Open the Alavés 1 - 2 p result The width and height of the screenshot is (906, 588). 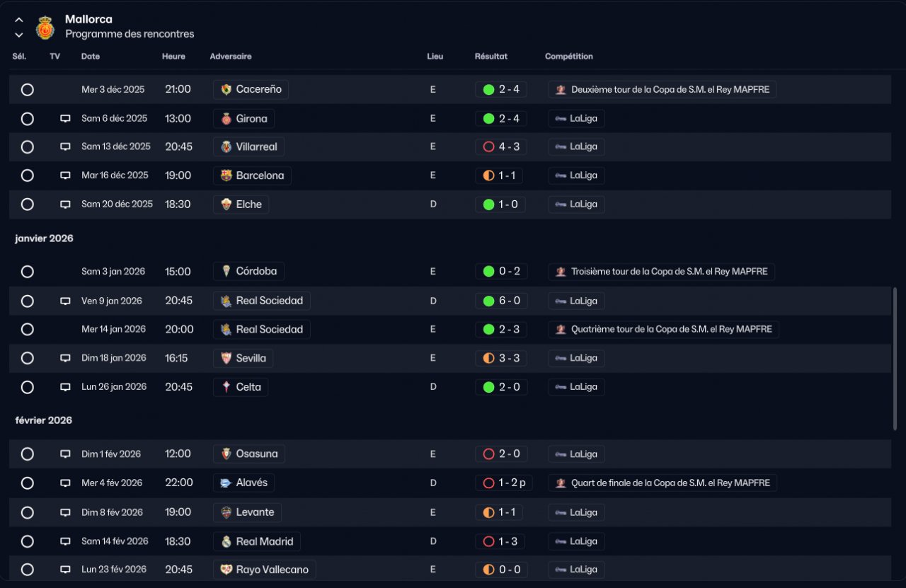pos(504,483)
